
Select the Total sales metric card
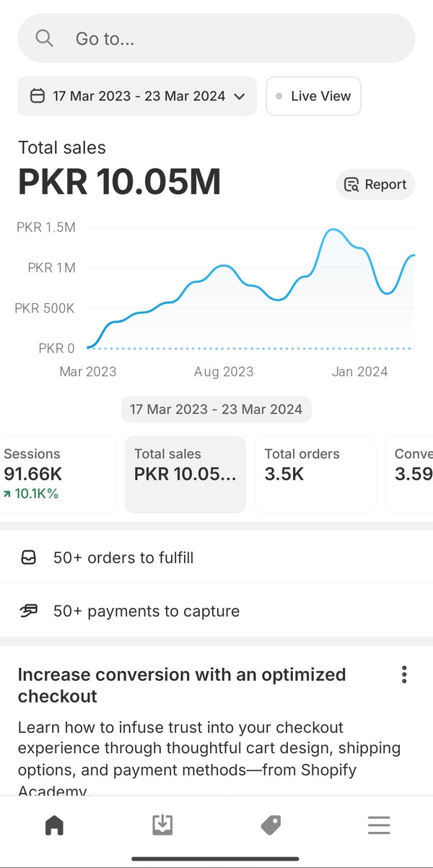pos(185,474)
